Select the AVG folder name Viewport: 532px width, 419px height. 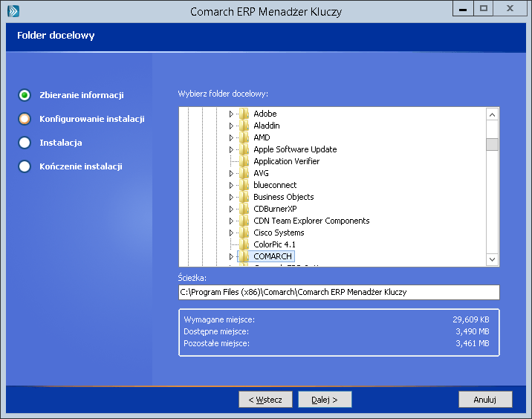click(x=261, y=173)
